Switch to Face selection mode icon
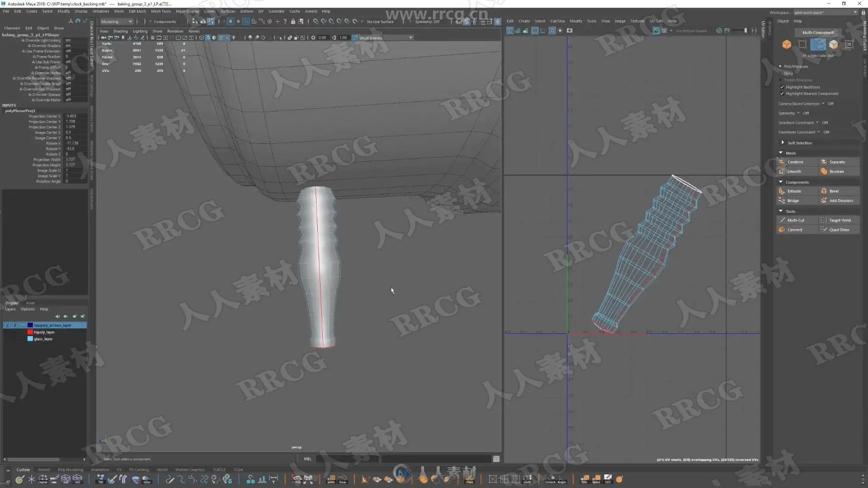The height and width of the screenshot is (488, 868). (x=833, y=44)
